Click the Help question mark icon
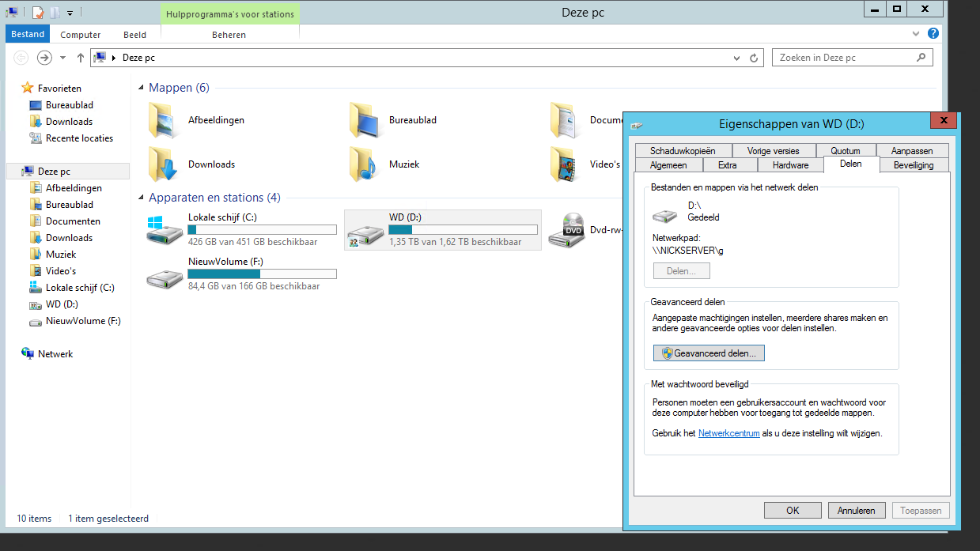The height and width of the screenshot is (551, 980). (x=933, y=34)
